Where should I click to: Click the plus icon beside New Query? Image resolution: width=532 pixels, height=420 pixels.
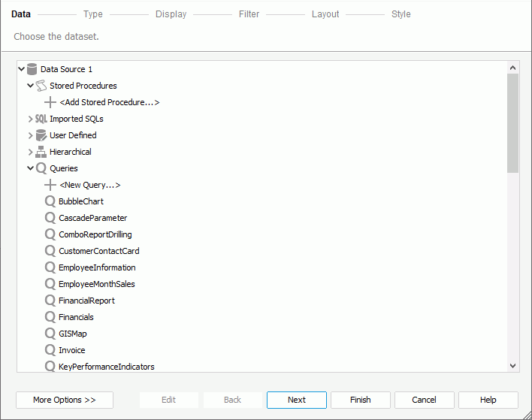click(x=50, y=185)
